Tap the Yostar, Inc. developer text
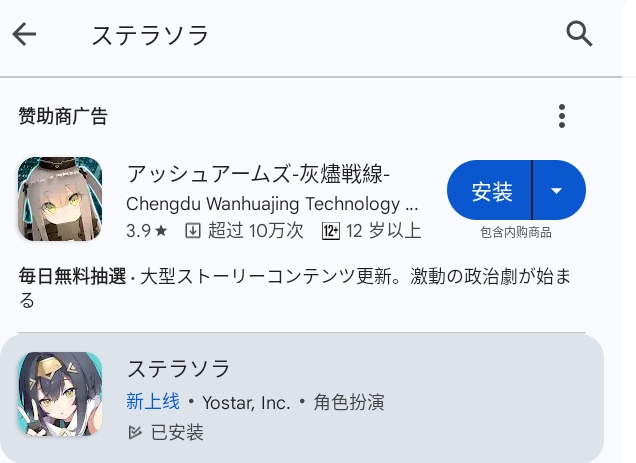This screenshot has width=636, height=463. (x=246, y=402)
